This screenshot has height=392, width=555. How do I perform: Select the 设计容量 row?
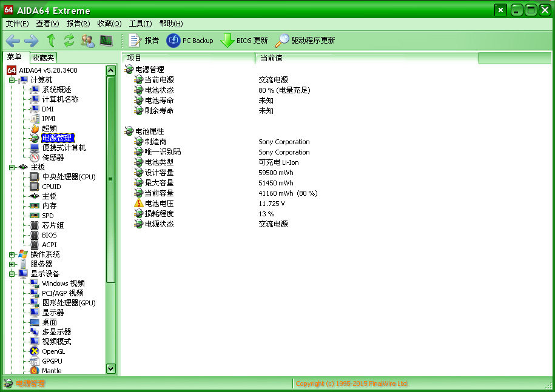click(214, 173)
